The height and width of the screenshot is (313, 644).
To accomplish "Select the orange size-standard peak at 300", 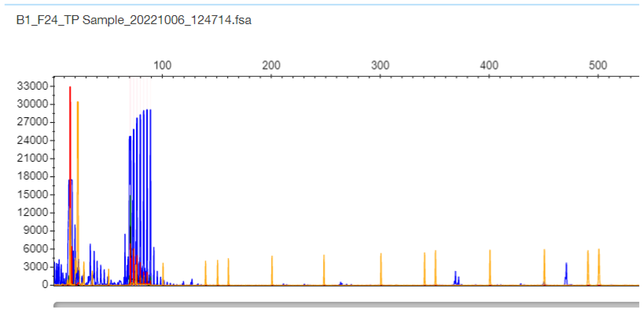I will [x=381, y=268].
